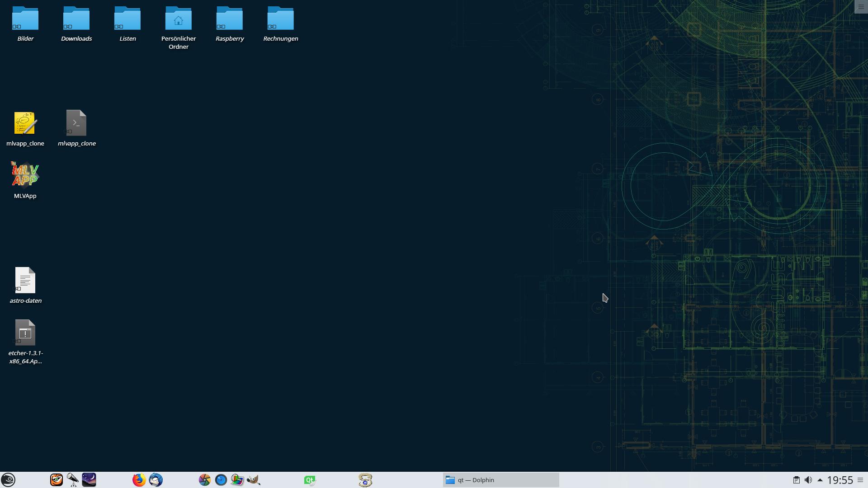Open the tiger-face app launcher in panel

[x=57, y=480]
